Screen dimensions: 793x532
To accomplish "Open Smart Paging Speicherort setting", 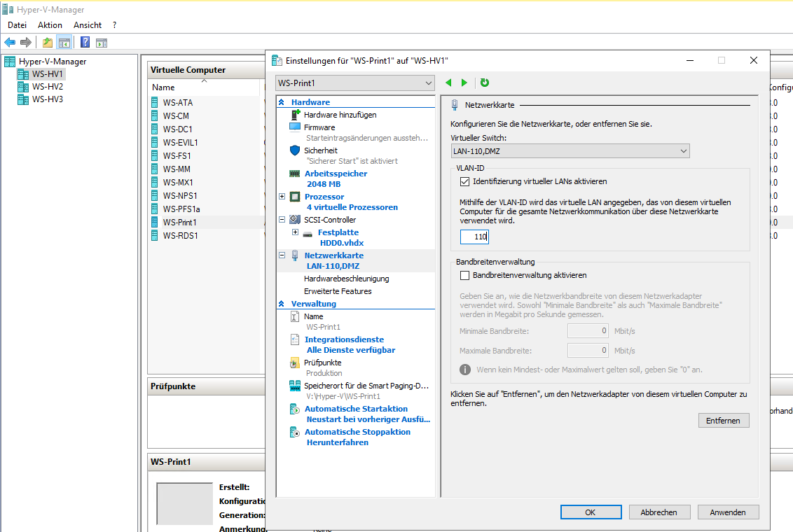I will [366, 386].
